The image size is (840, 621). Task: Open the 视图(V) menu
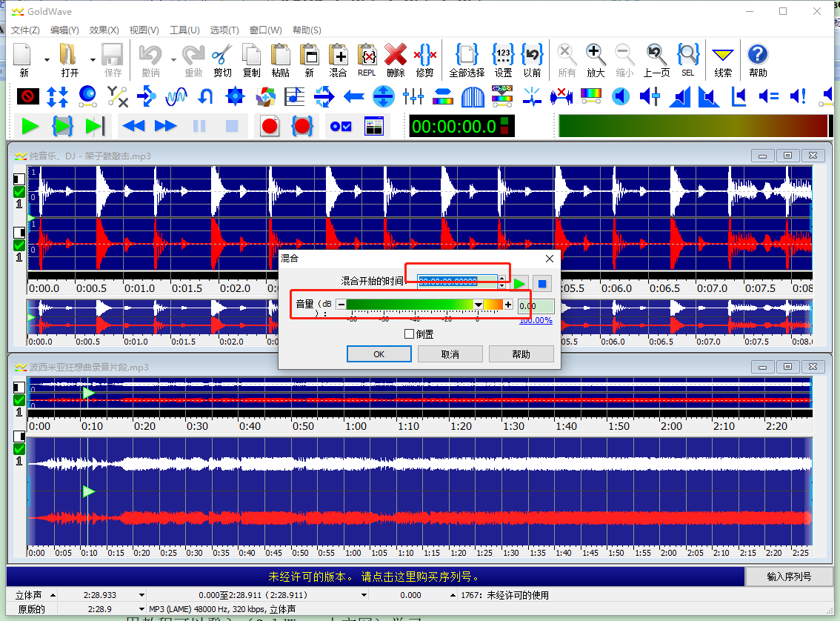pyautogui.click(x=144, y=30)
